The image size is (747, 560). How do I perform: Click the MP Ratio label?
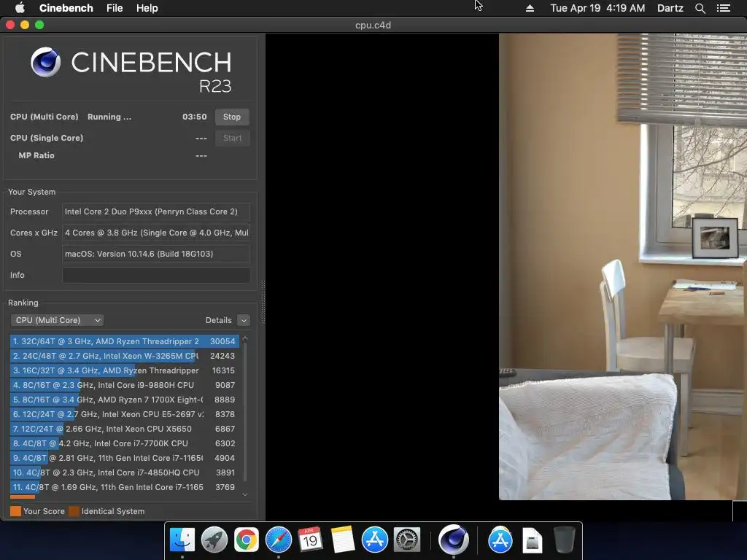tap(36, 155)
